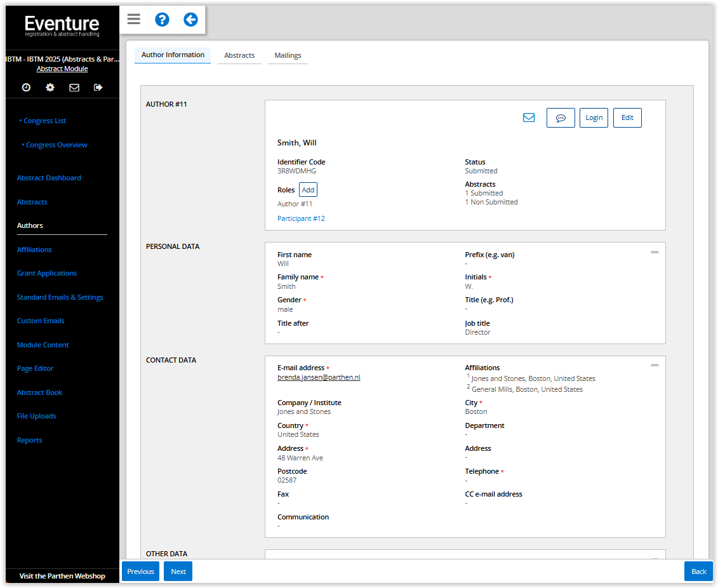This screenshot has height=588, width=718.
Task: Click the Login button for author
Action: pos(594,118)
